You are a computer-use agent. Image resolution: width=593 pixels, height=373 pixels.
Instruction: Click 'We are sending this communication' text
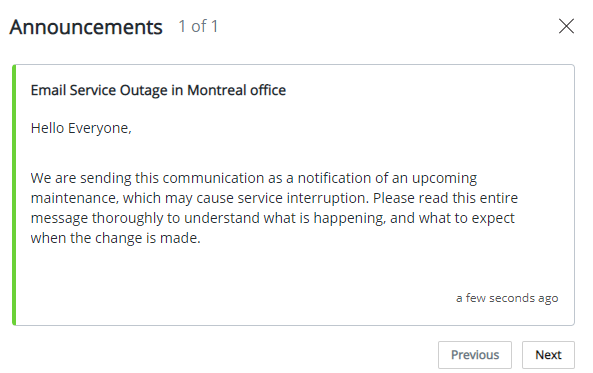coord(147,178)
